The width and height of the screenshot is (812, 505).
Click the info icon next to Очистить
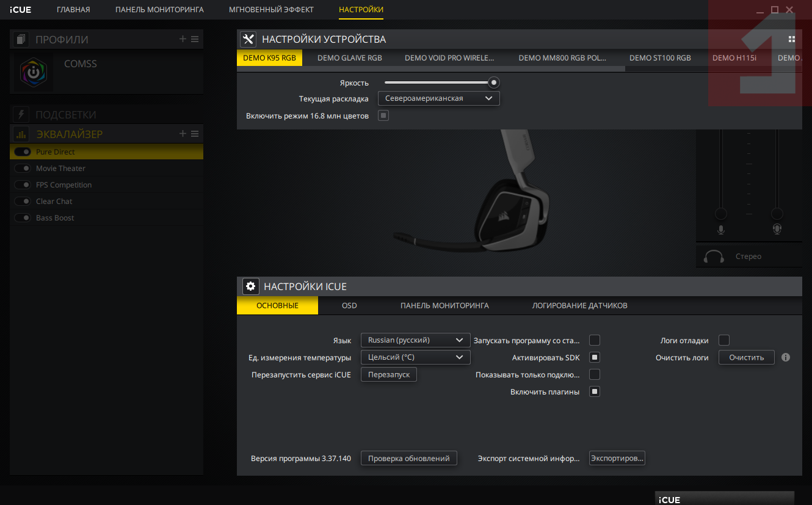click(x=786, y=357)
